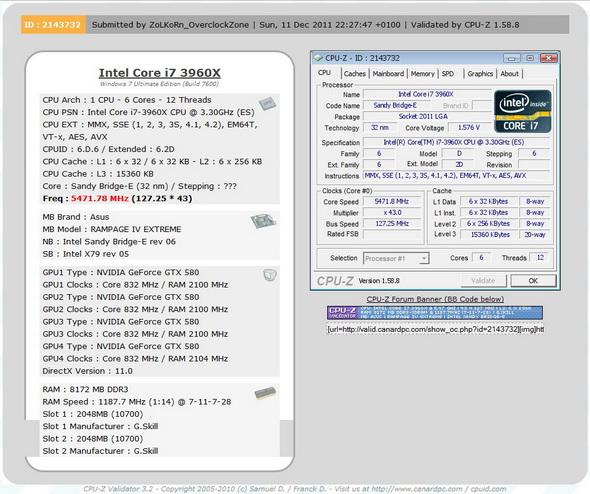This screenshot has width=590, height=494.
Task: Click the Package field Socket 2011 LGA
Action: [427, 116]
